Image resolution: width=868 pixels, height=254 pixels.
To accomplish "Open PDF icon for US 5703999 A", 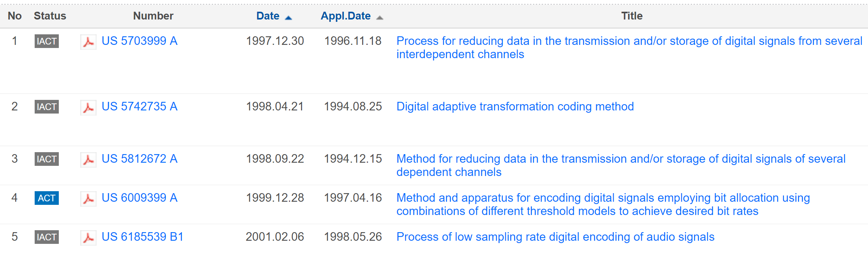I will [x=88, y=42].
